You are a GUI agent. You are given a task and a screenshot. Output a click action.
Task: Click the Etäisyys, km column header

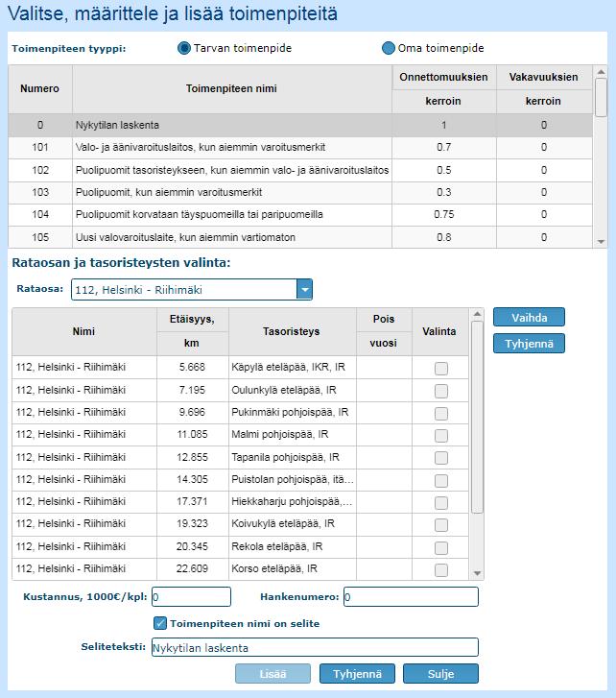(x=192, y=331)
